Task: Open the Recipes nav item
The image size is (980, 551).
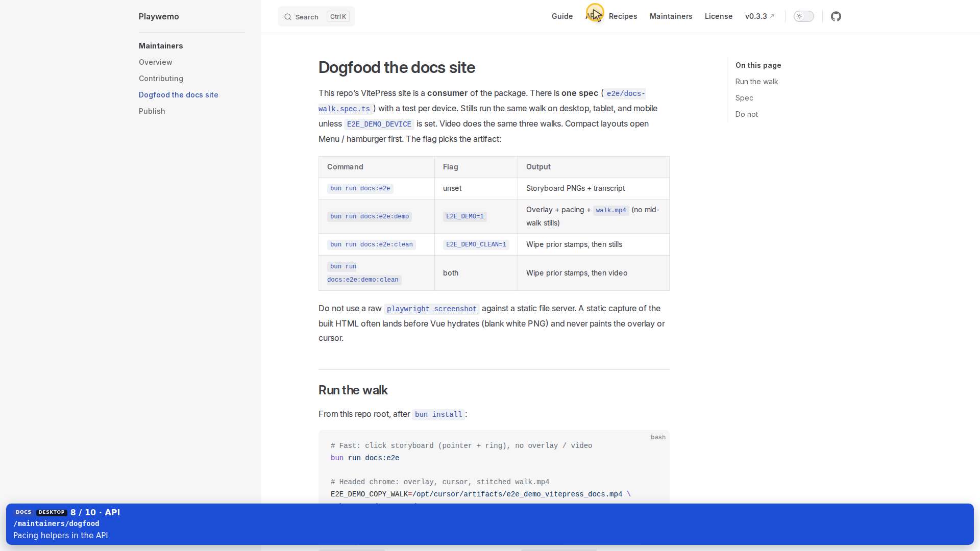Action: click(x=623, y=16)
